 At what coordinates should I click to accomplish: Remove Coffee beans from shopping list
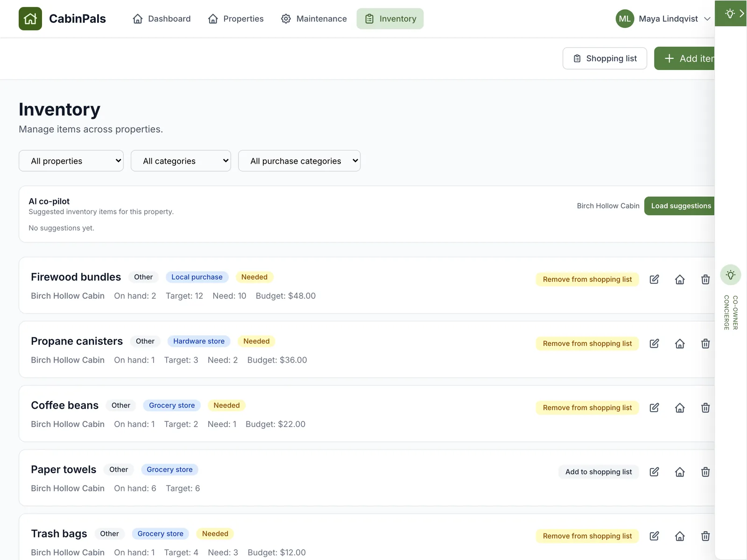587,407
